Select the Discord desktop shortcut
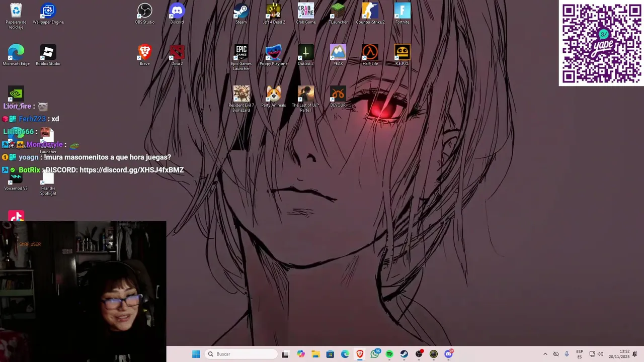The height and width of the screenshot is (362, 644). coord(177,14)
